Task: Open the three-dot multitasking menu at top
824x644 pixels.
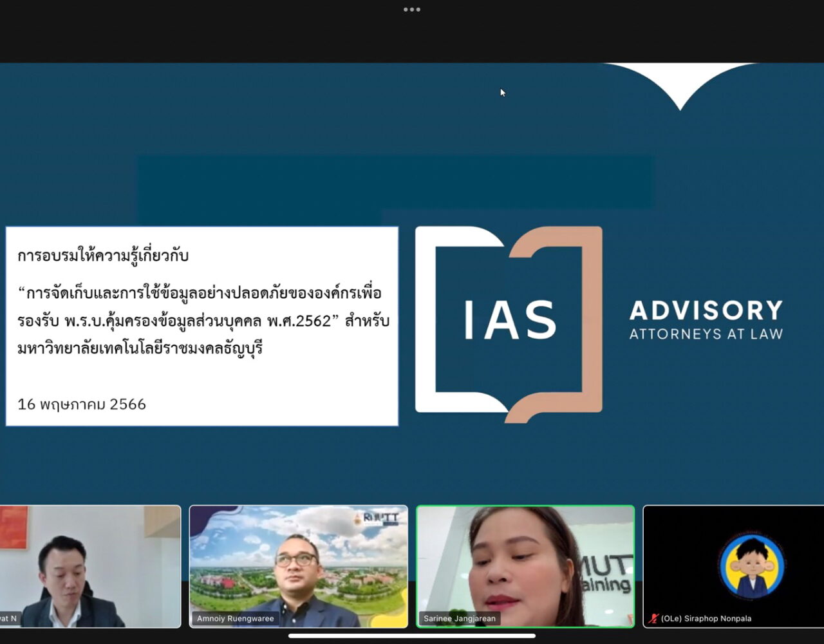Action: [x=412, y=10]
